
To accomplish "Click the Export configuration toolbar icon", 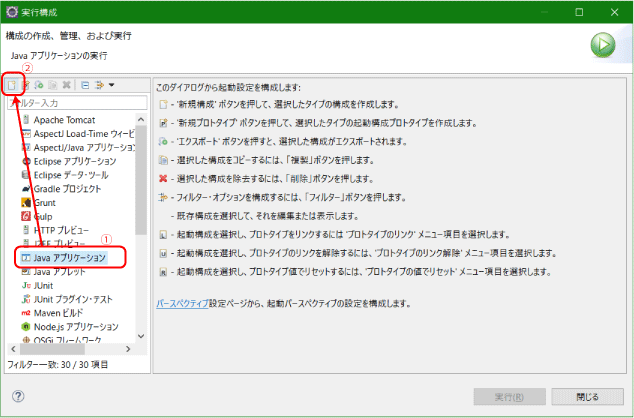I will point(39,85).
